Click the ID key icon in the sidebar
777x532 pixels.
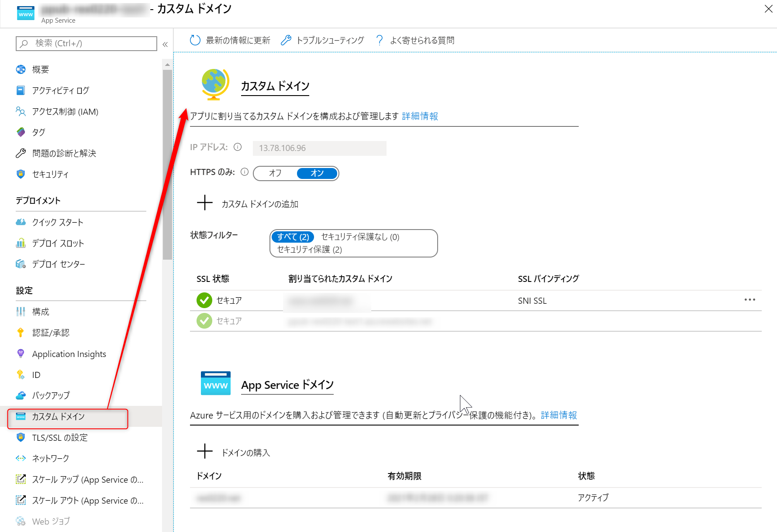click(x=21, y=374)
